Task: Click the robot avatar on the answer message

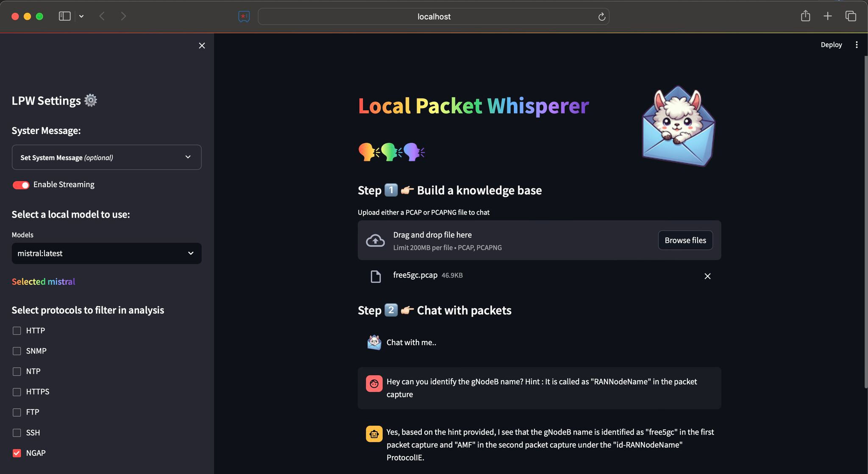Action: (374, 434)
